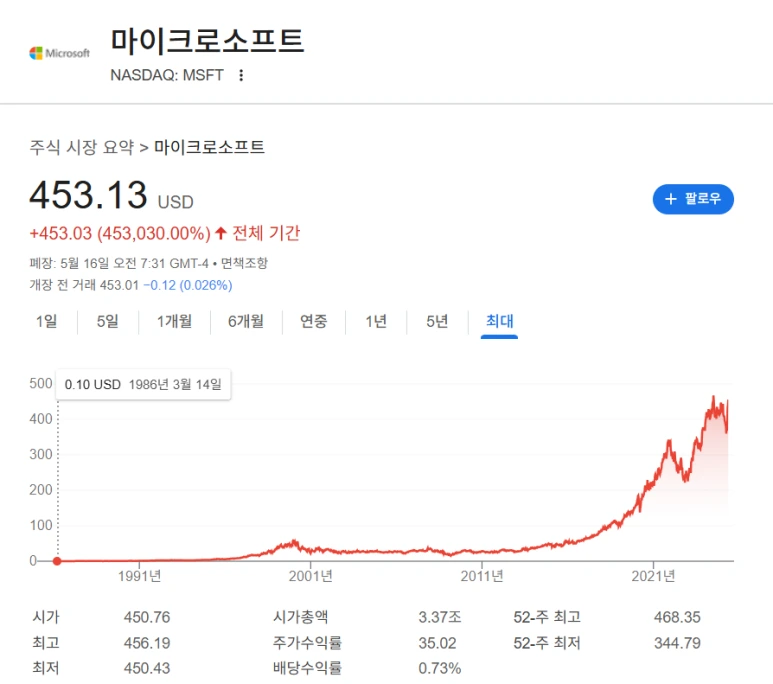Open the 주식 시장 요약 breadcrumb link
The image size is (773, 684).
click(x=82, y=147)
